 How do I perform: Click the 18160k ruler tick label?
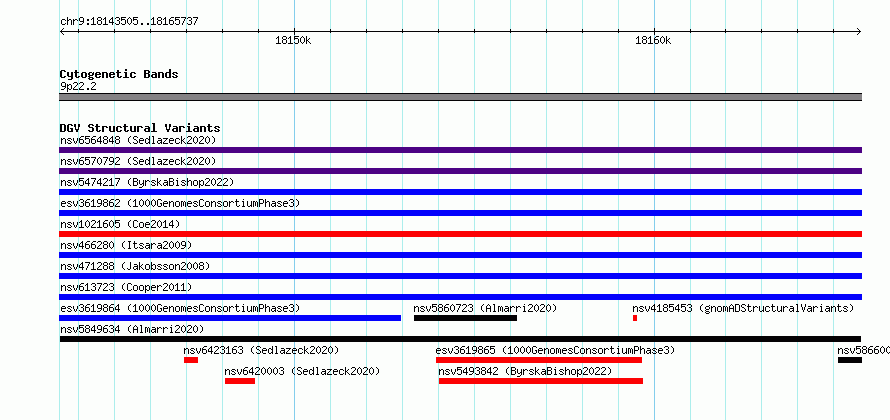(x=653, y=40)
